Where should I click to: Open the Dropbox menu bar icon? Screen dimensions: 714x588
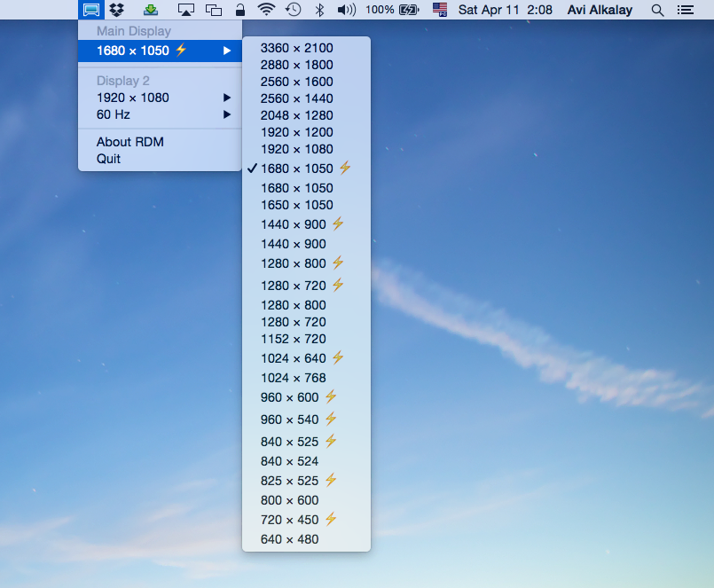117,10
